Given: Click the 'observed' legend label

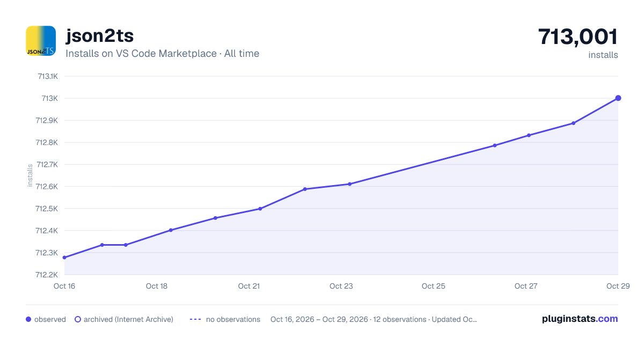Looking at the screenshot, I should coord(50,319).
